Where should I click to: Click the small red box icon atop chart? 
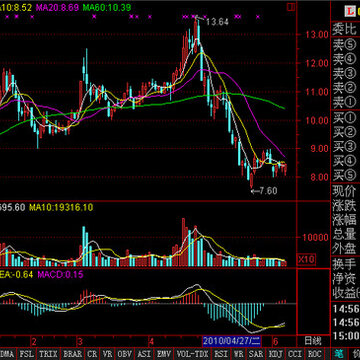[x=291, y=7]
